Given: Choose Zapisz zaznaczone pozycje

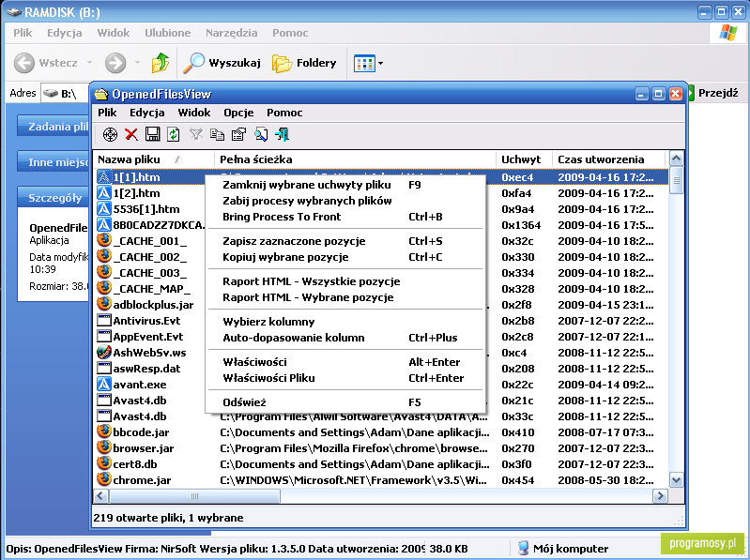Looking at the screenshot, I should pyautogui.click(x=345, y=241).
